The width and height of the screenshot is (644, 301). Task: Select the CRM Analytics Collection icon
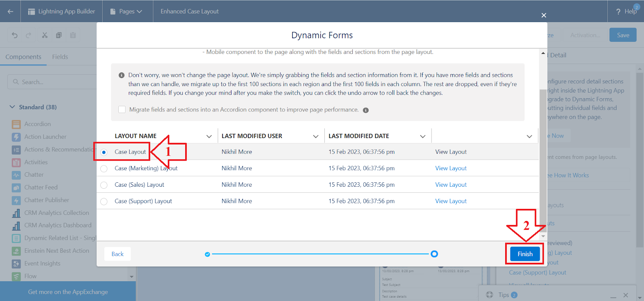(16, 213)
